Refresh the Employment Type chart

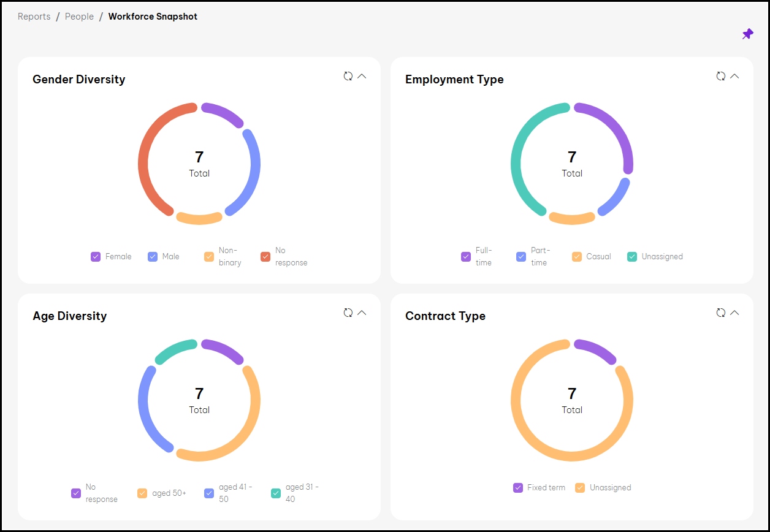[x=721, y=76]
